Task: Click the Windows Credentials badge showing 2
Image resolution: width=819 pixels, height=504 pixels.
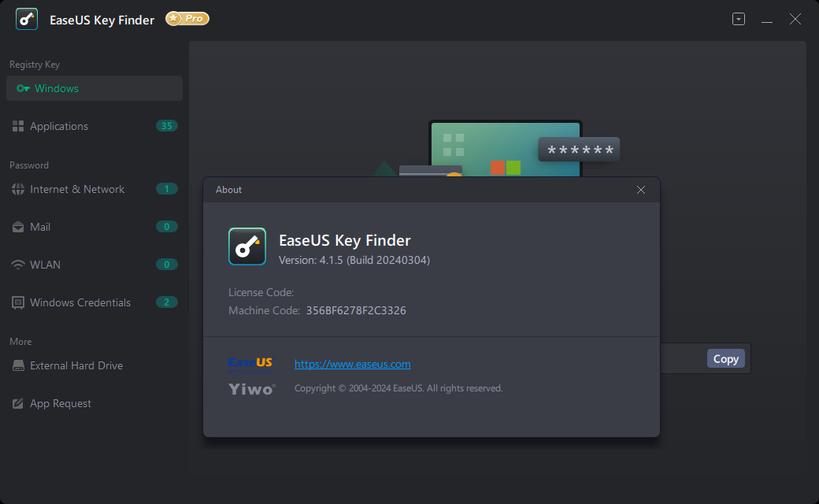Action: [x=167, y=302]
